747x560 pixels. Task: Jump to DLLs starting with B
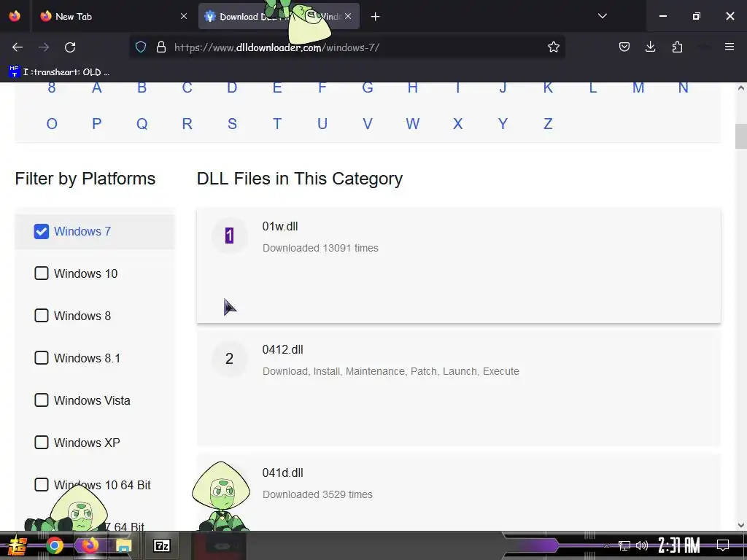(142, 87)
